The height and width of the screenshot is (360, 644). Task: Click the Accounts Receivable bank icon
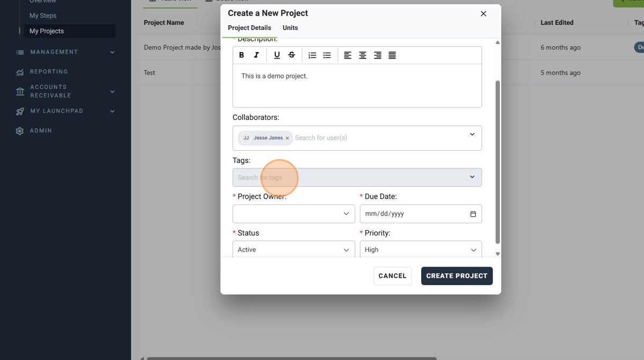coord(20,91)
